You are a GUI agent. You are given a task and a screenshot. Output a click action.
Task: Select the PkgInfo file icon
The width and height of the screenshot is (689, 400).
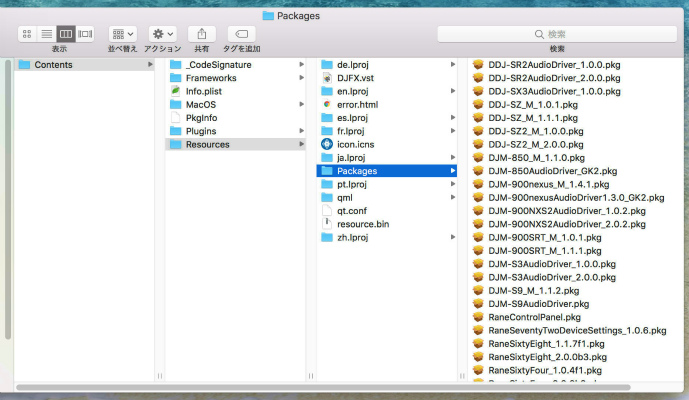[x=176, y=118]
